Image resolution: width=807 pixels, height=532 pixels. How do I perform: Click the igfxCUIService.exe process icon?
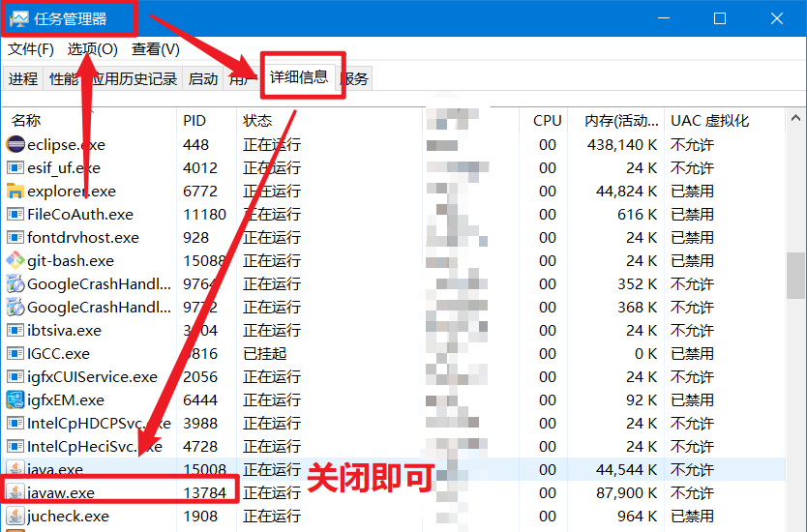(x=15, y=376)
